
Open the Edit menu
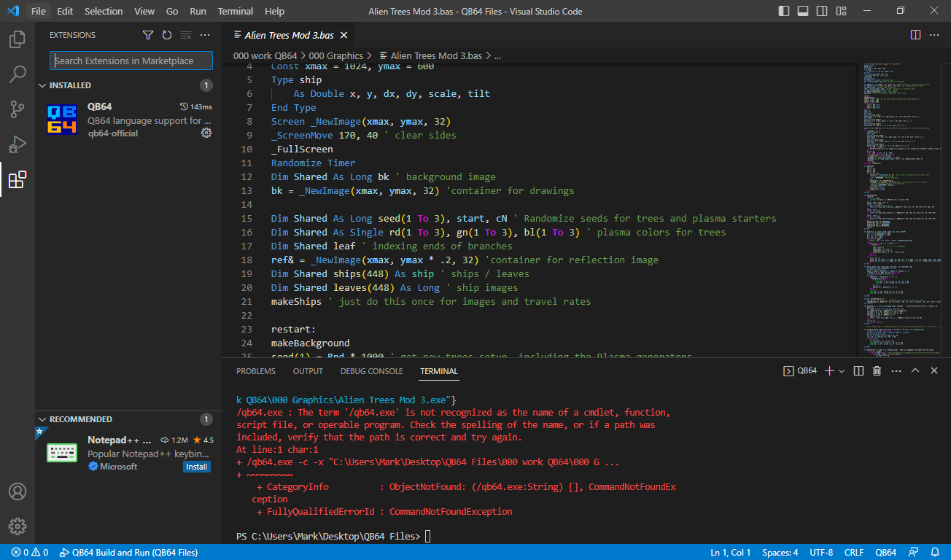coord(65,11)
